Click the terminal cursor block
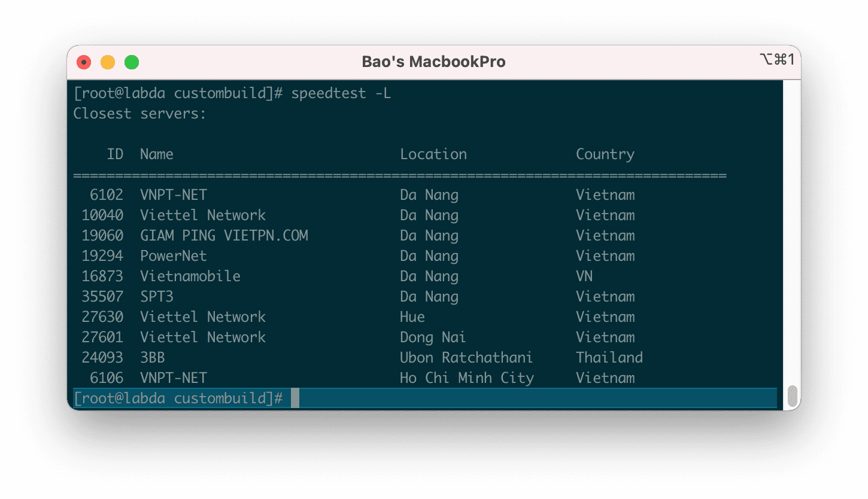Screen dimensions: 868x499 coord(295,397)
